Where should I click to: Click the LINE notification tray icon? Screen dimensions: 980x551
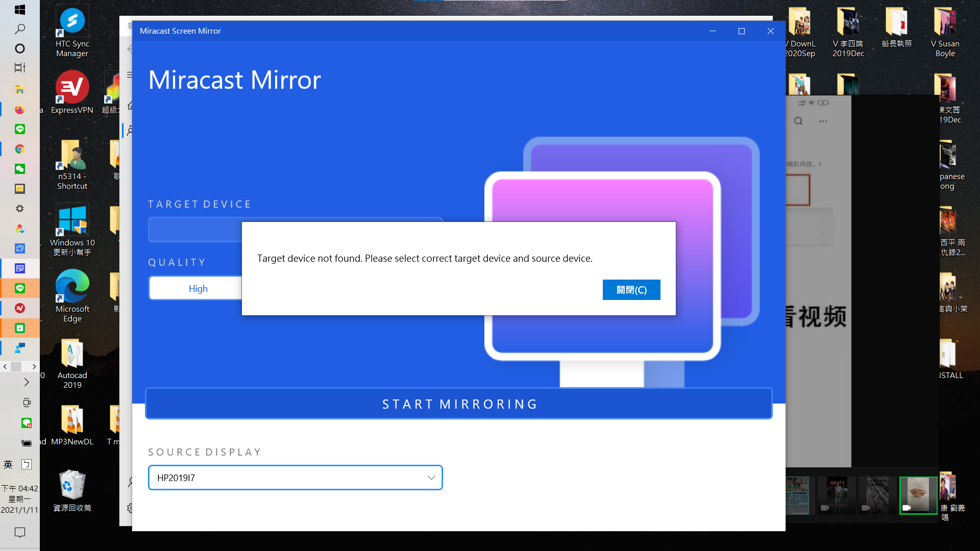pos(27,423)
